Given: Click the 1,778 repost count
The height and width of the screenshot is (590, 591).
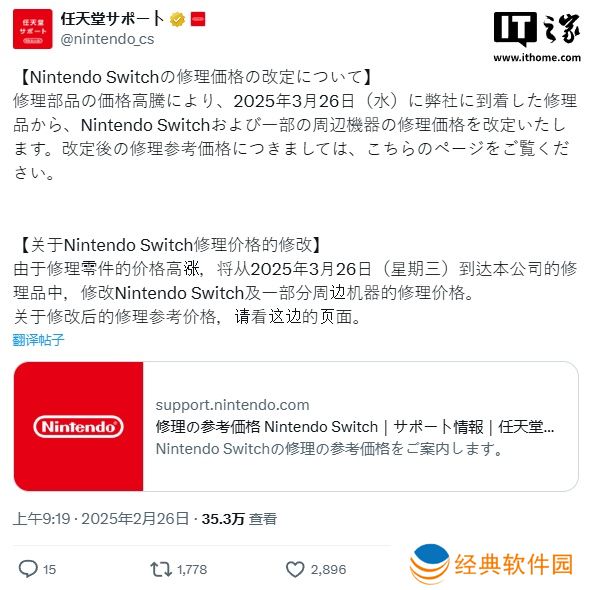Looking at the screenshot, I should tap(192, 569).
